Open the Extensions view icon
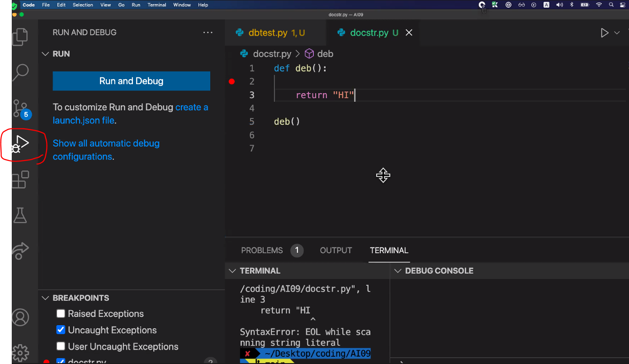This screenshot has height=364, width=629. [x=20, y=180]
